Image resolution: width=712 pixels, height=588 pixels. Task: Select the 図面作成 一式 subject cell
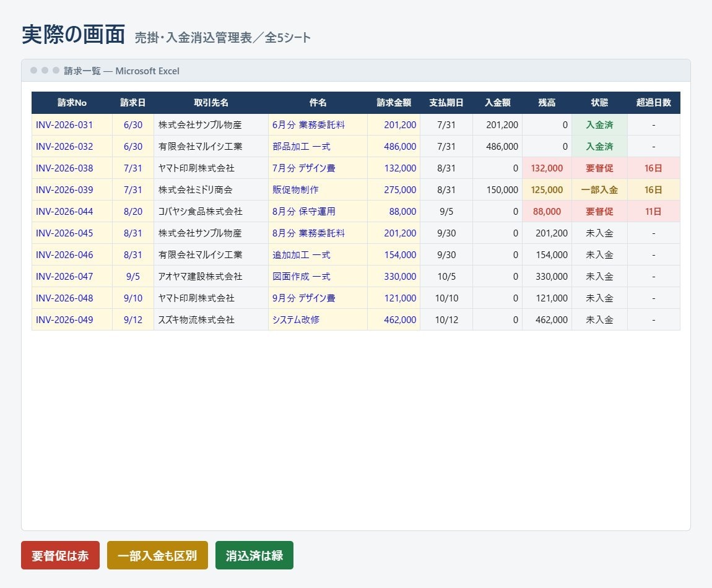click(x=318, y=276)
